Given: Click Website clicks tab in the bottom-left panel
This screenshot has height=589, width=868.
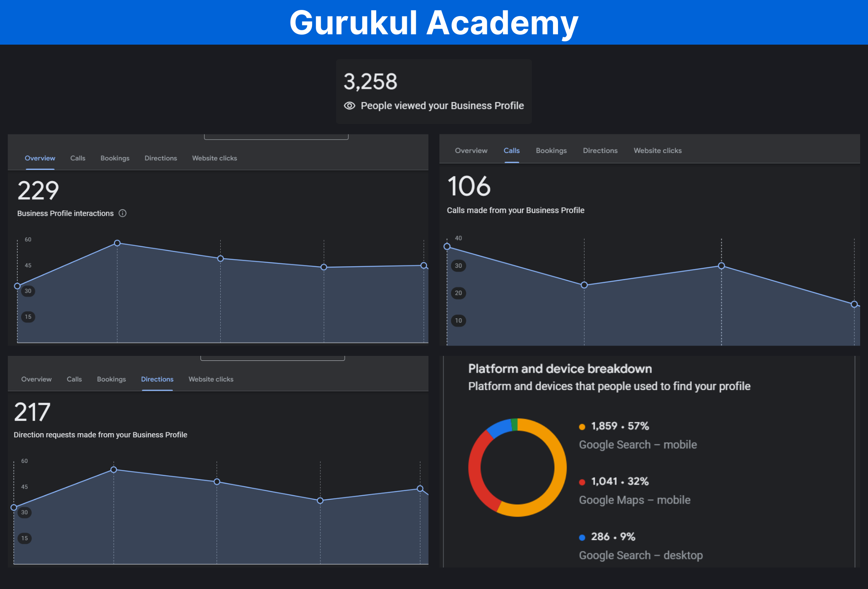Looking at the screenshot, I should (211, 379).
